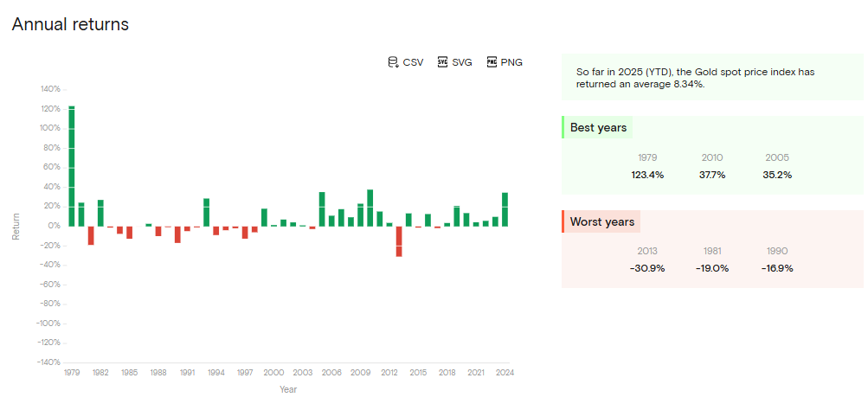Select the 123.4% value under 1979
The image size is (868, 410).
coord(647,175)
